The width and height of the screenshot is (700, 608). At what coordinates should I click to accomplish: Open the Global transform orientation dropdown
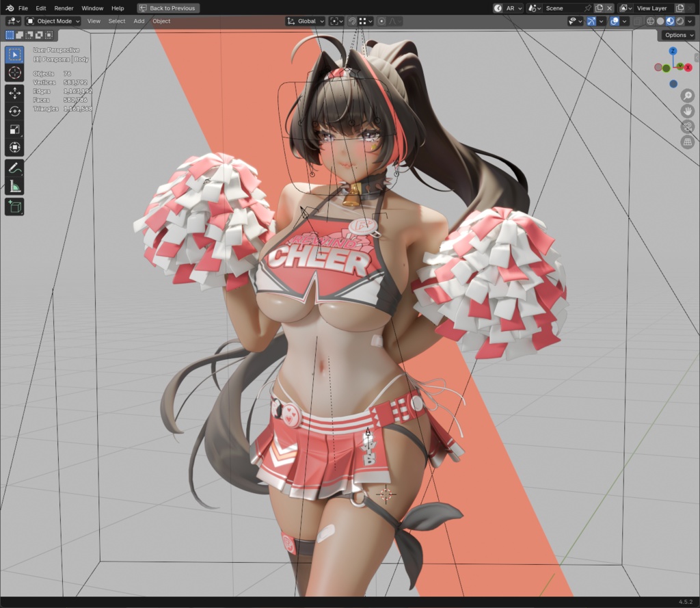pyautogui.click(x=305, y=21)
